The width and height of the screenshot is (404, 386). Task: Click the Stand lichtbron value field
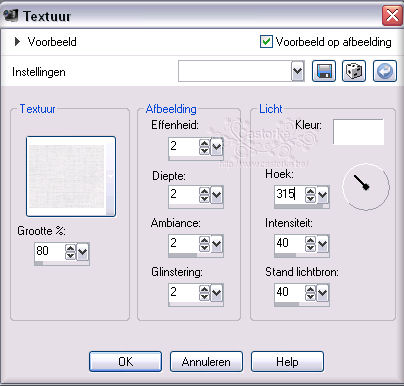point(290,293)
